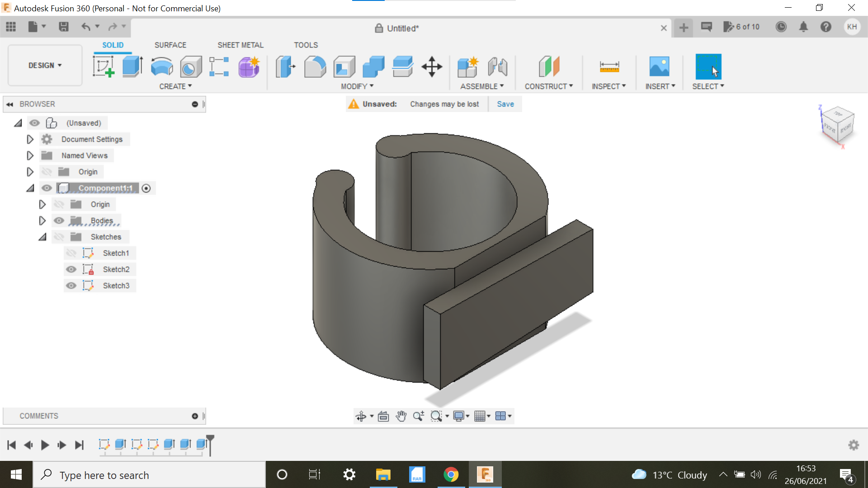Image resolution: width=868 pixels, height=488 pixels.
Task: Open the Notifications bell
Action: click(x=803, y=27)
